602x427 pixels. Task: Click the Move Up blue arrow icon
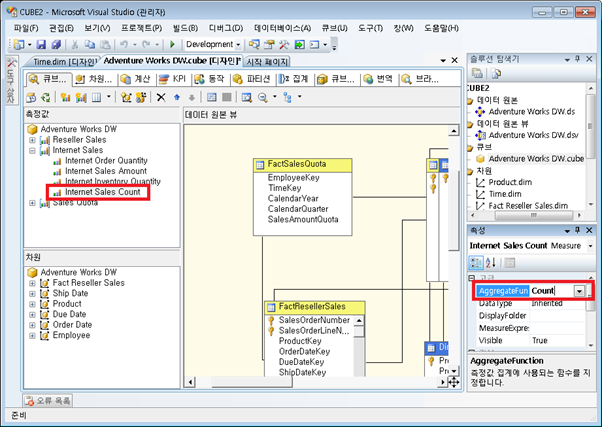pyautogui.click(x=177, y=98)
